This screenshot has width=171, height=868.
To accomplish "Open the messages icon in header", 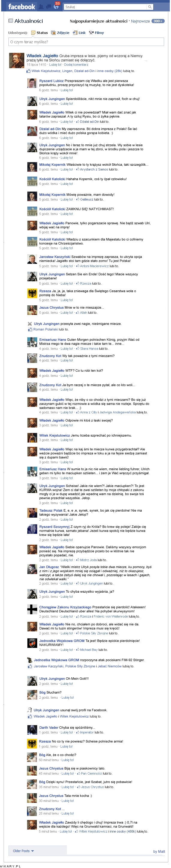I will tap(48, 6).
